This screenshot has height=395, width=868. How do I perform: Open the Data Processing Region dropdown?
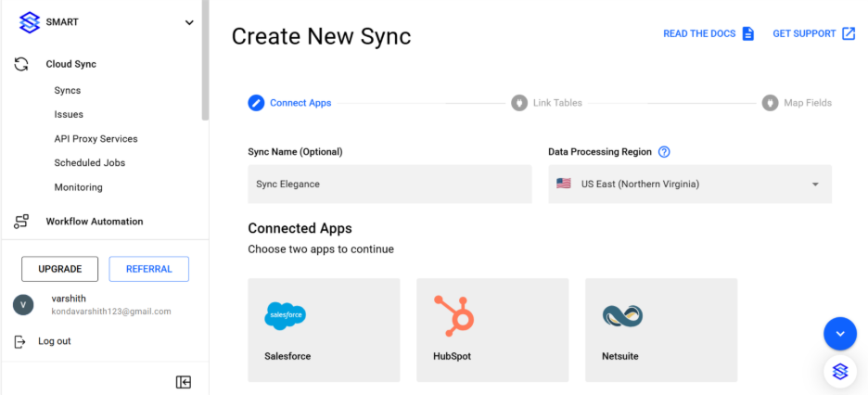690,185
